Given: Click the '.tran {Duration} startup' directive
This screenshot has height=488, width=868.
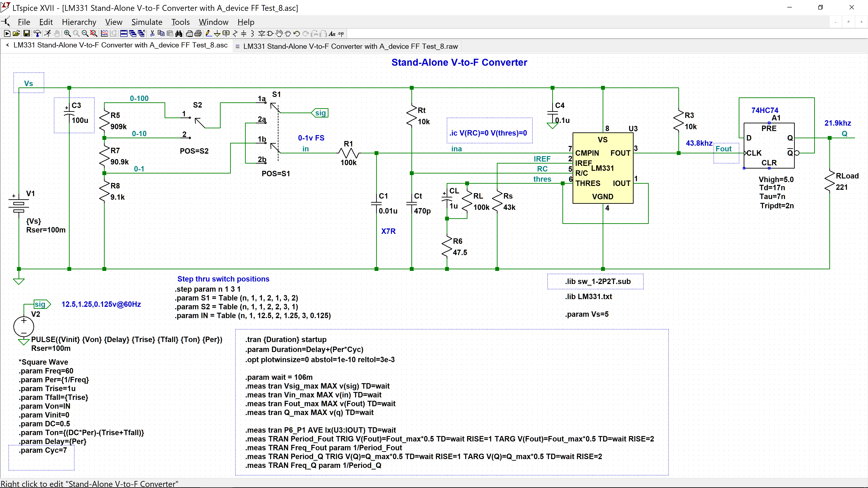Looking at the screenshot, I should [286, 340].
